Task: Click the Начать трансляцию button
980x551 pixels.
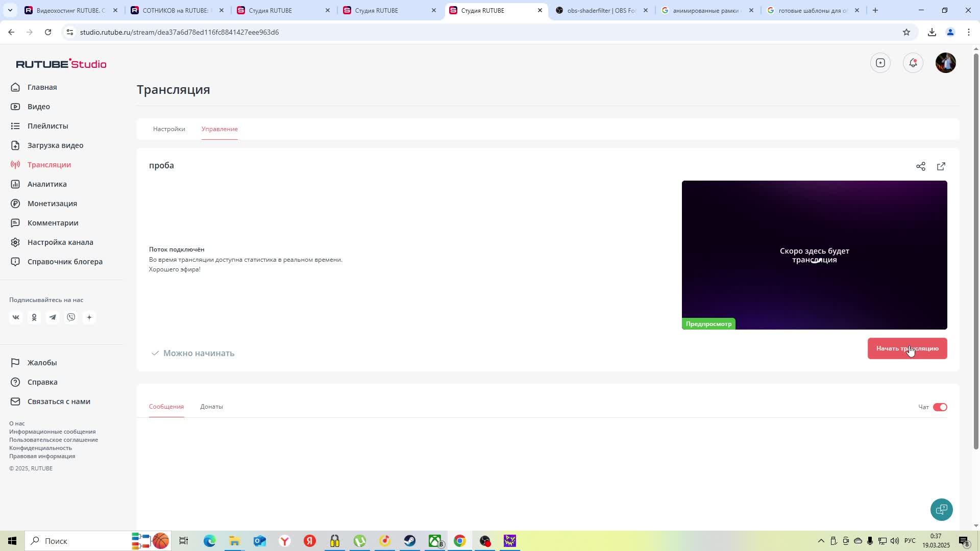Action: click(x=907, y=348)
